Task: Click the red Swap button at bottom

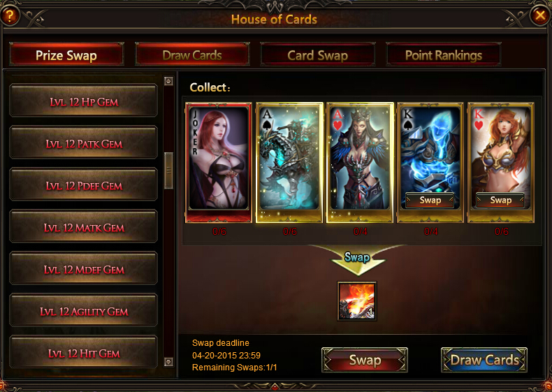Action: point(365,360)
